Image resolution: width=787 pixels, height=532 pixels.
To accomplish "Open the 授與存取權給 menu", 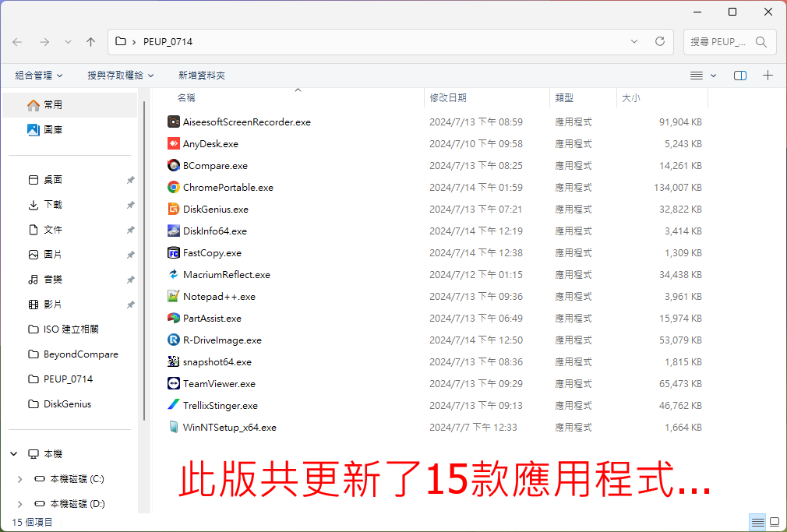I will [x=121, y=76].
